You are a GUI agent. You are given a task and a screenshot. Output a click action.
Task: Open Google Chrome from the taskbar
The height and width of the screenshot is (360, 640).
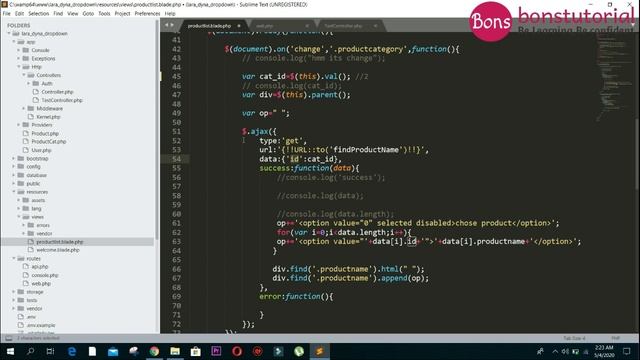click(154, 351)
